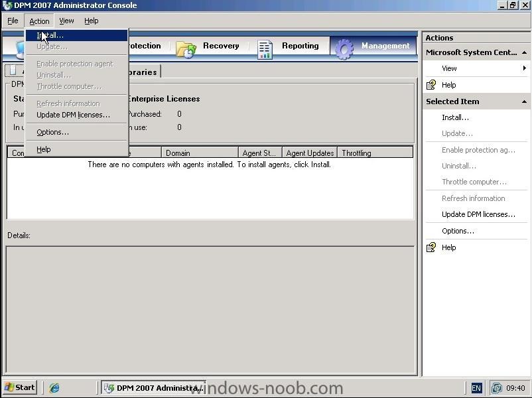
Task: Click the EN language indicator in tray
Action: click(x=476, y=388)
